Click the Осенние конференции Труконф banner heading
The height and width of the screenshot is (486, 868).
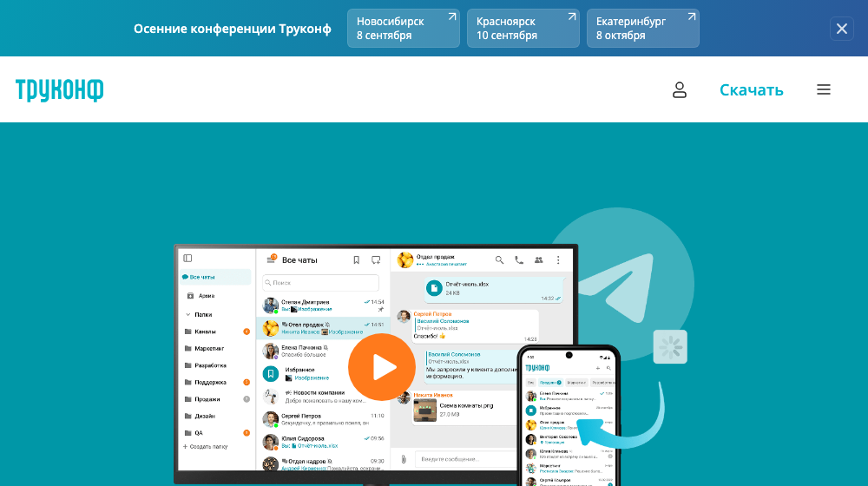233,29
